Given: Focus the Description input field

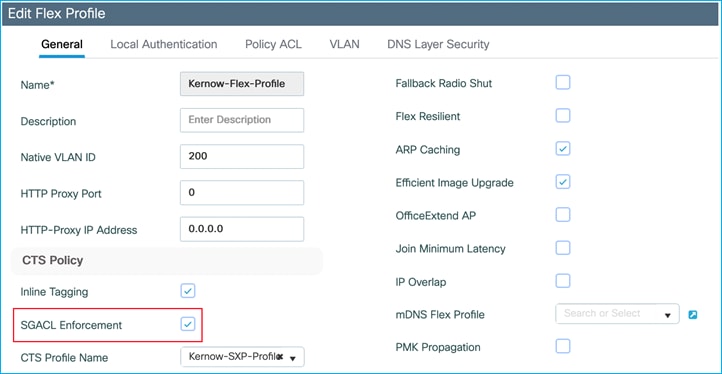Looking at the screenshot, I should click(x=242, y=120).
